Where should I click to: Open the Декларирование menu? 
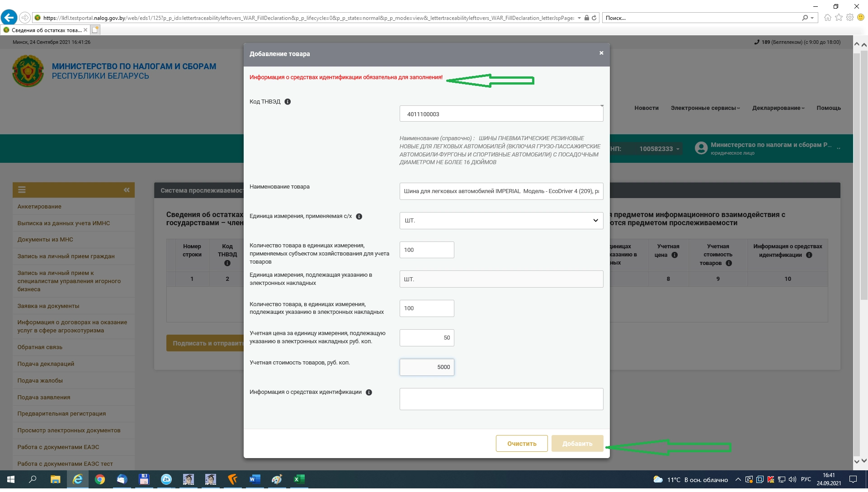coord(778,108)
